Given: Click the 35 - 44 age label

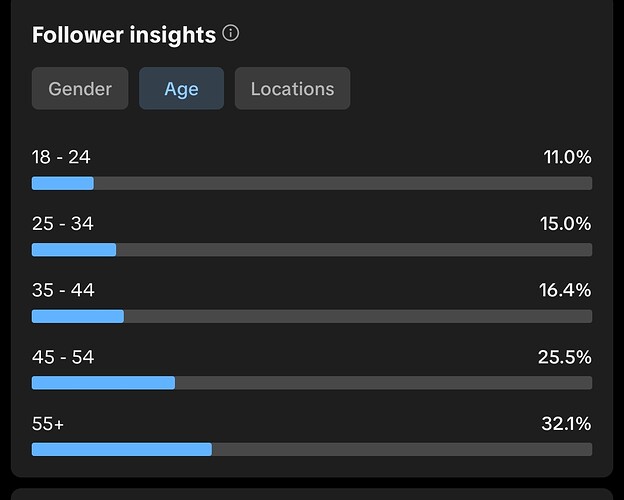Looking at the screenshot, I should (x=62, y=290).
